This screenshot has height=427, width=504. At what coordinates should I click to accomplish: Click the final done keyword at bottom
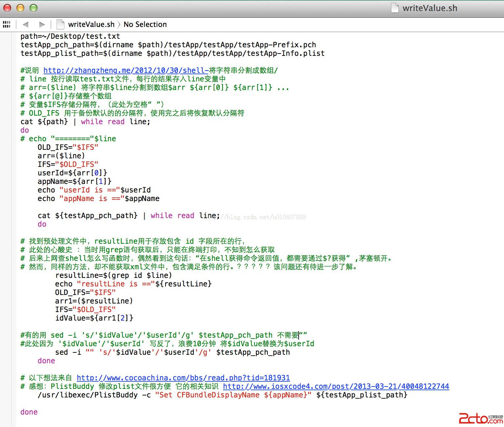(29, 412)
